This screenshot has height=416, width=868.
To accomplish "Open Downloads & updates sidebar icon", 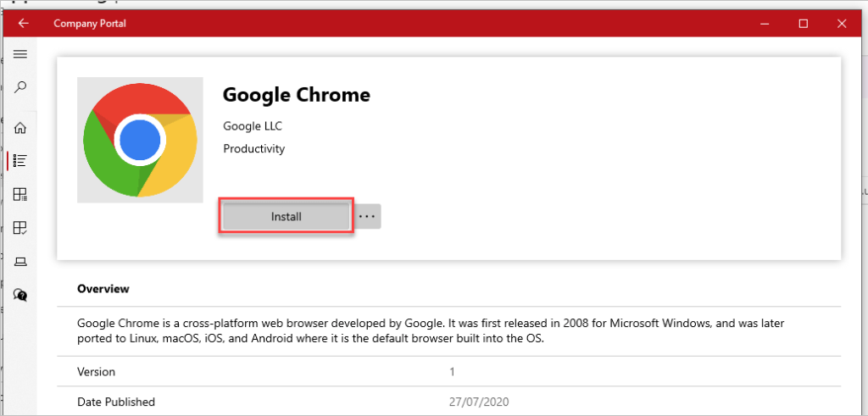I will [x=20, y=227].
